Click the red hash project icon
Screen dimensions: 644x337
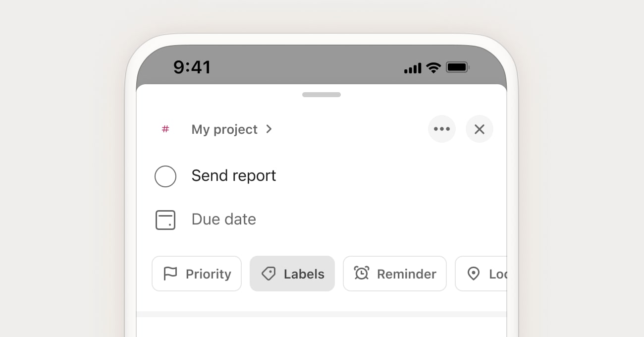[165, 129]
